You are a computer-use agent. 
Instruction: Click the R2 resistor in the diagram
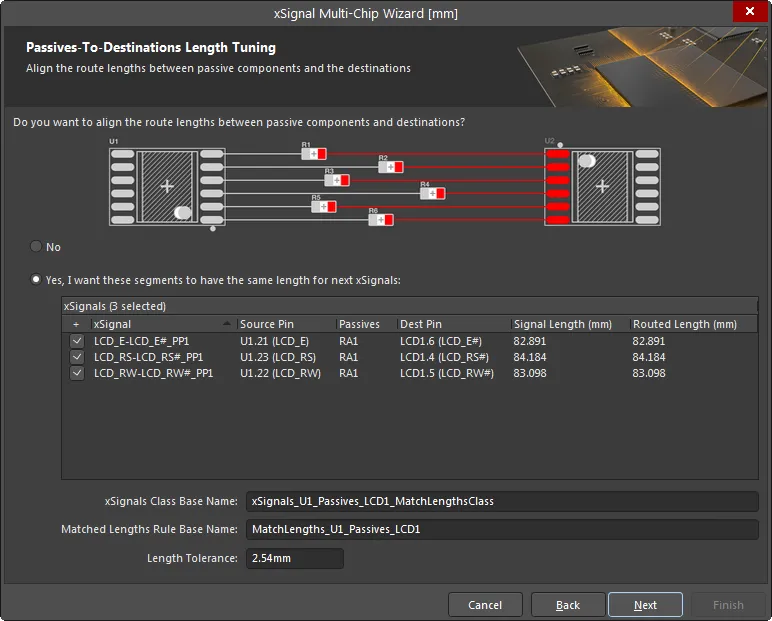390,167
